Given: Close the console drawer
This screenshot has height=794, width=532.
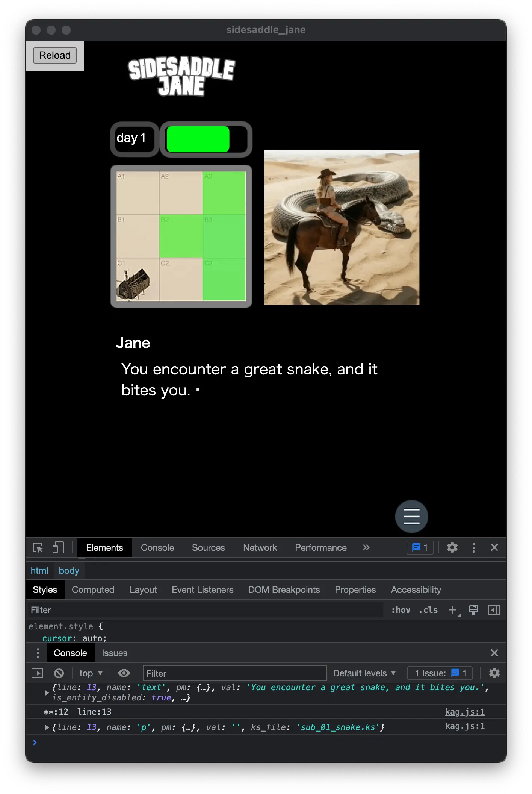Looking at the screenshot, I should (x=494, y=653).
